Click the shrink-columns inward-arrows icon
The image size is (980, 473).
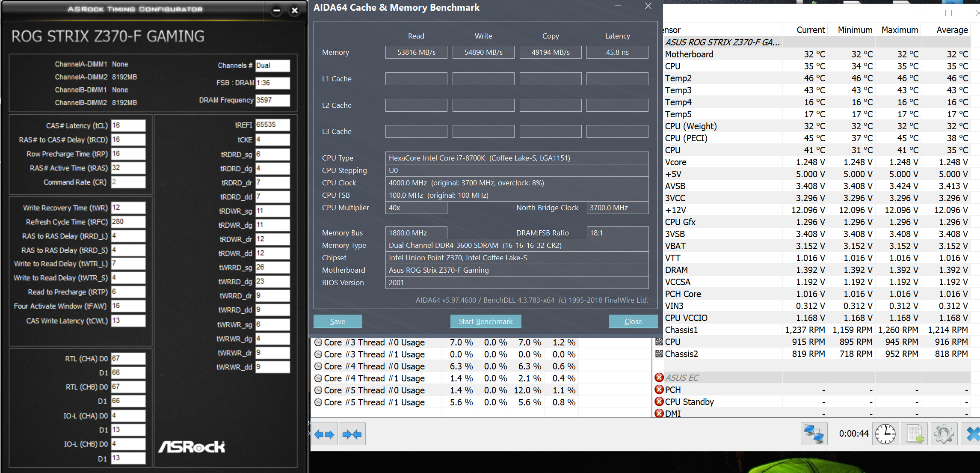tap(352, 434)
